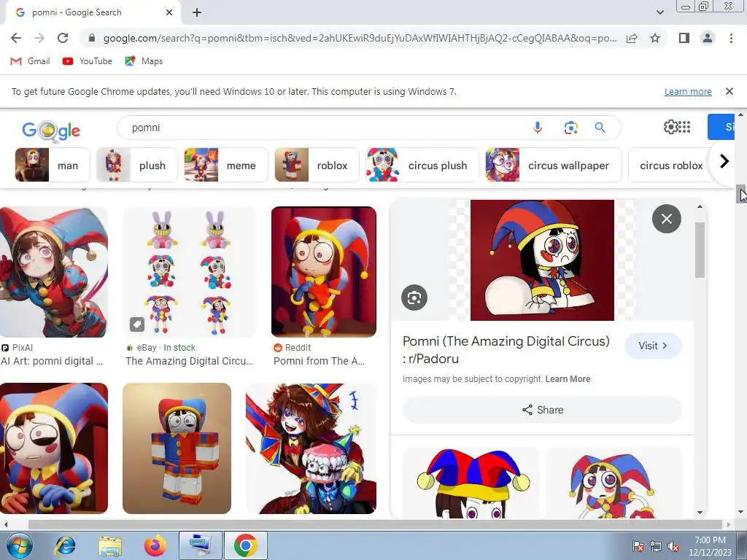Screen dimensions: 747x560
Task: Go back to the previous page
Action: (x=16, y=38)
